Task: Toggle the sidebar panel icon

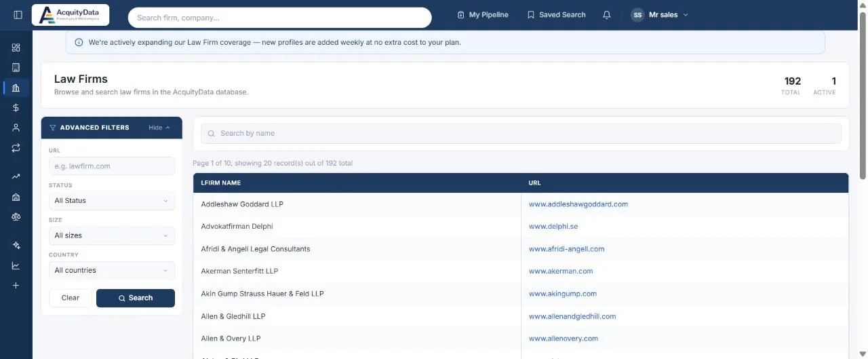Action: click(18, 15)
